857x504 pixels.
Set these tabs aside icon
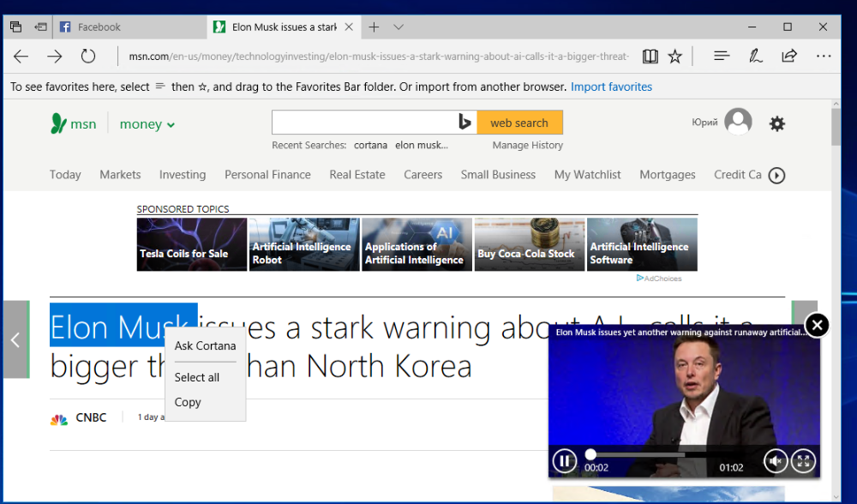tap(40, 27)
